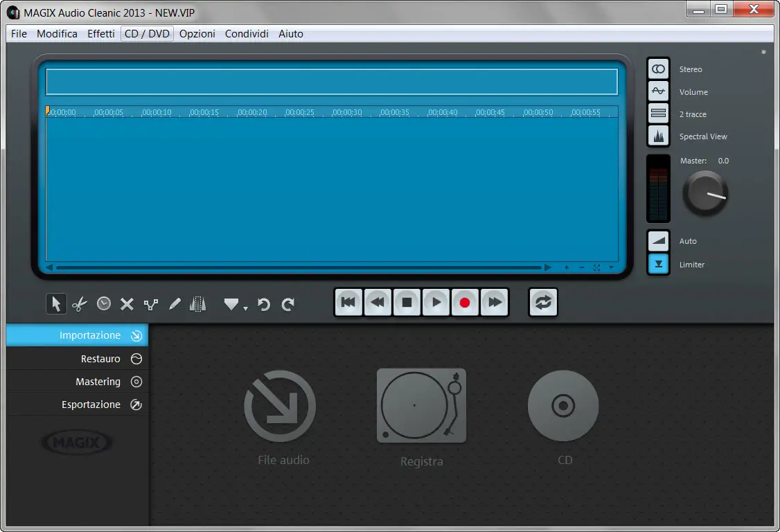Image resolution: width=780 pixels, height=532 pixels.
Task: Switch to the Restauro section
Action: [77, 358]
